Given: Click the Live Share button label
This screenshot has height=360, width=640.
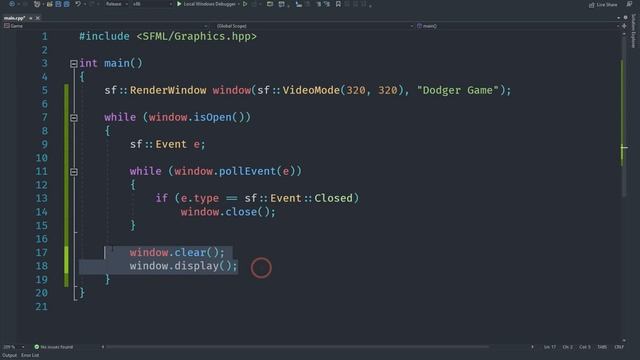Looking at the screenshot, I should pyautogui.click(x=607, y=4).
